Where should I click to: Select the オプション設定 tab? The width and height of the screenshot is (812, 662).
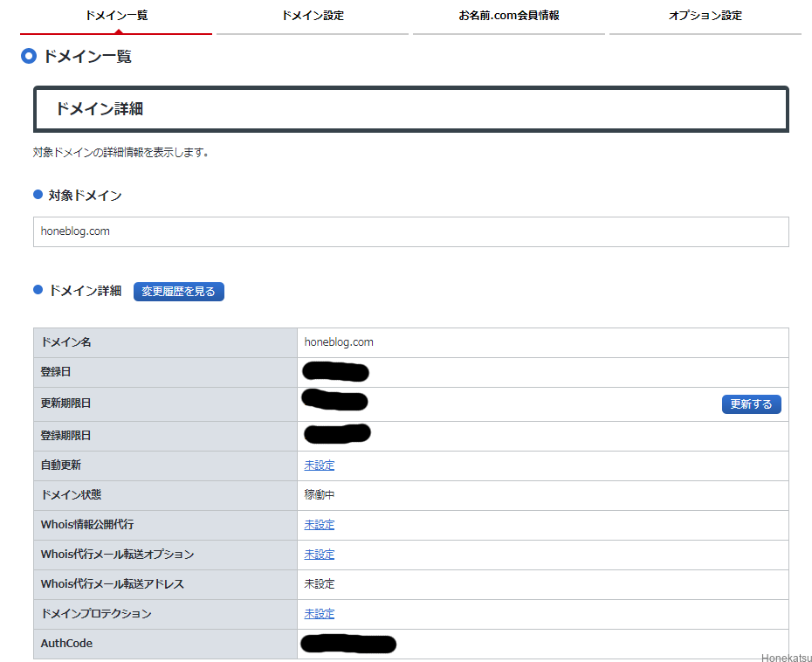coord(705,16)
